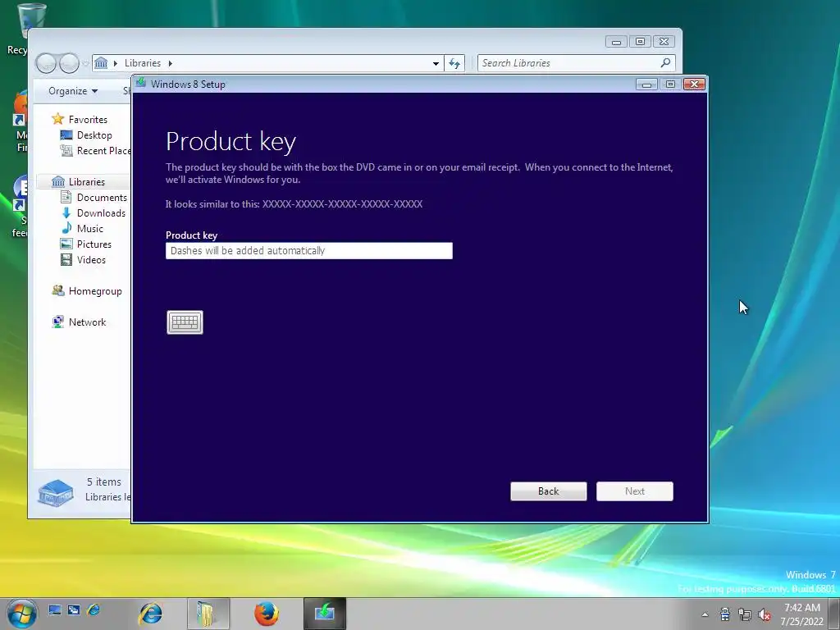Minimize the Windows 8 Setup window
The image size is (840, 630).
pyautogui.click(x=646, y=84)
